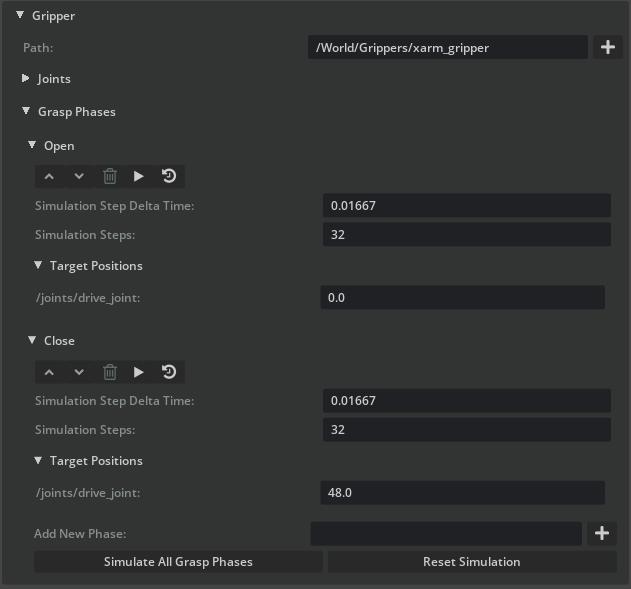Edit the Close drive_joint value 48.0

(462, 493)
